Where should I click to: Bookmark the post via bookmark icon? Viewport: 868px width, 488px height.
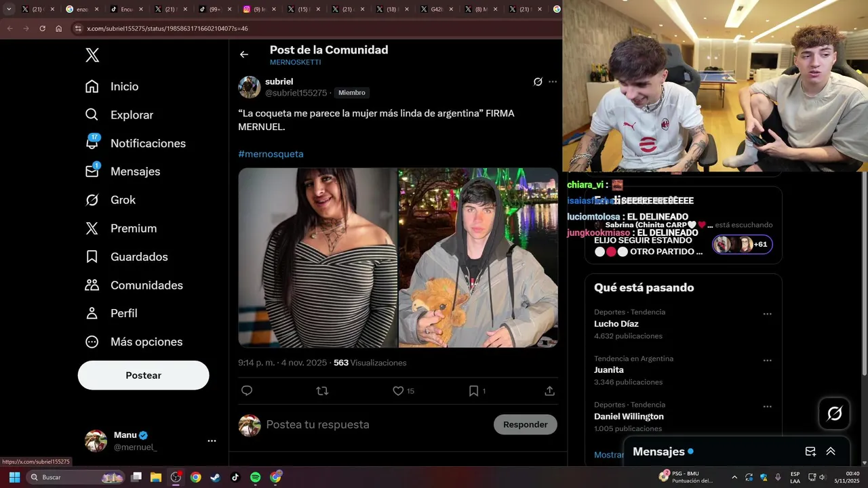click(x=473, y=390)
